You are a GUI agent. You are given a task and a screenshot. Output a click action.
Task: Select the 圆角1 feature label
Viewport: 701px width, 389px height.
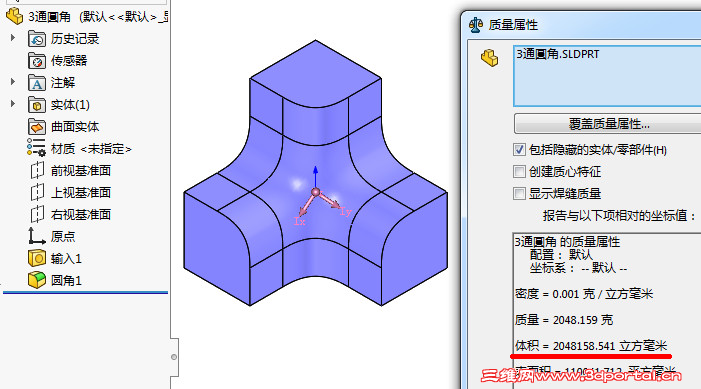pos(66,281)
